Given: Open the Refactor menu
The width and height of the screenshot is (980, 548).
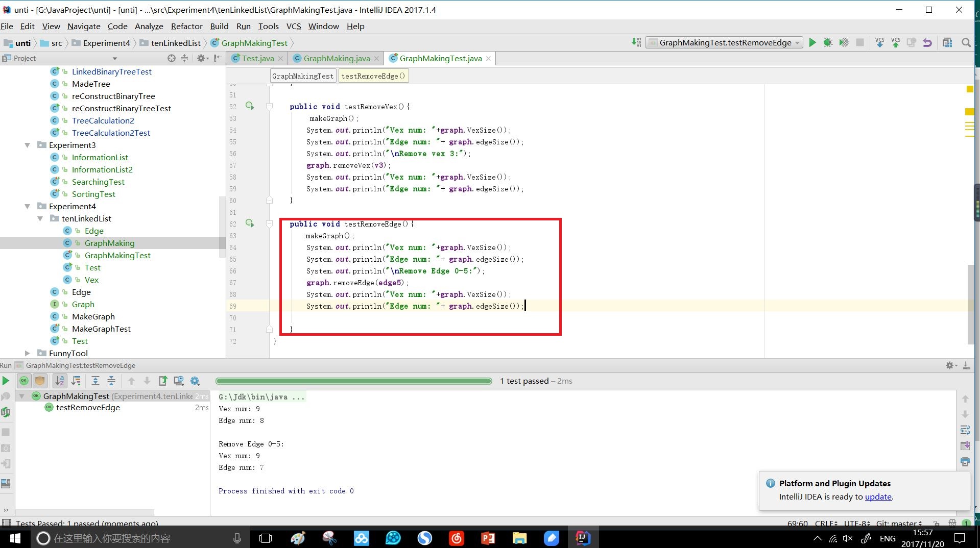Looking at the screenshot, I should point(186,26).
